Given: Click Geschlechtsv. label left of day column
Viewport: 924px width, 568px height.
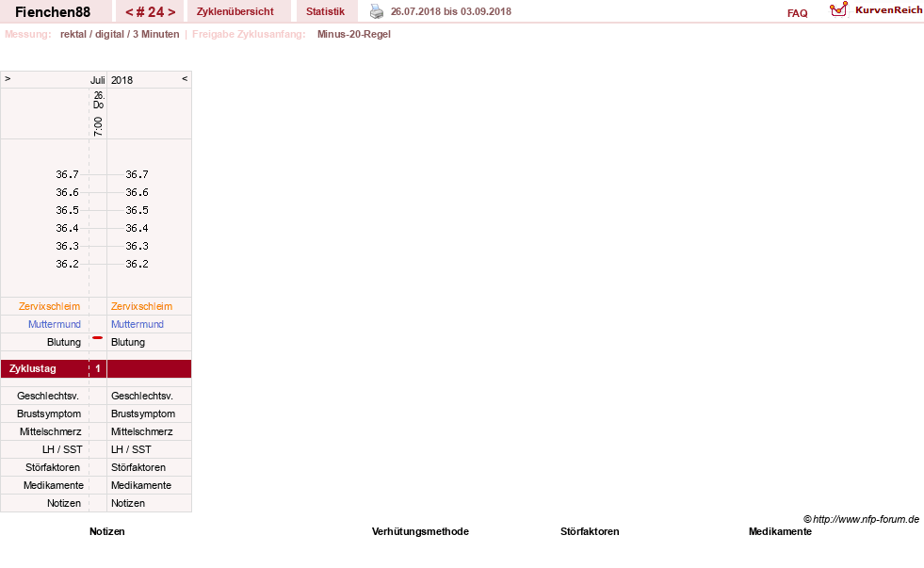Looking at the screenshot, I should tap(48, 396).
